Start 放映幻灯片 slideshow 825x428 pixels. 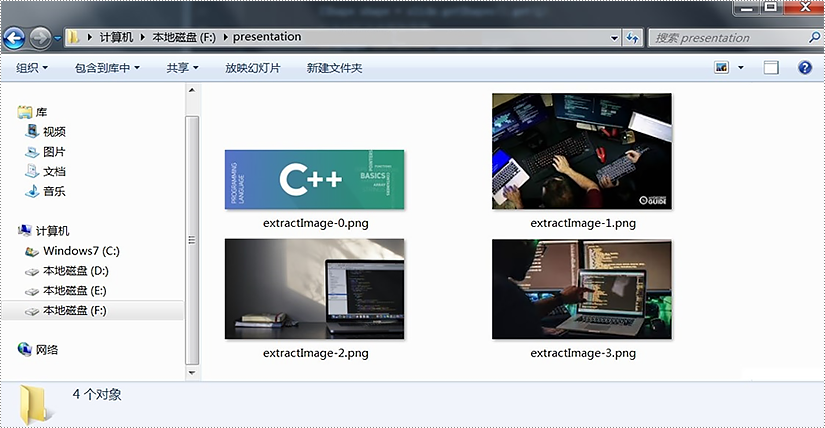coord(253,68)
